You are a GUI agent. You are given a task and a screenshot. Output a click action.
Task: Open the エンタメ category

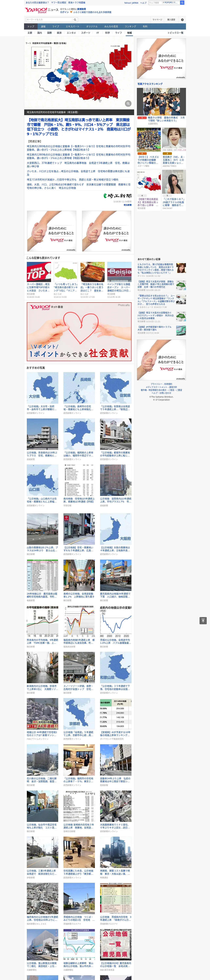click(x=71, y=33)
